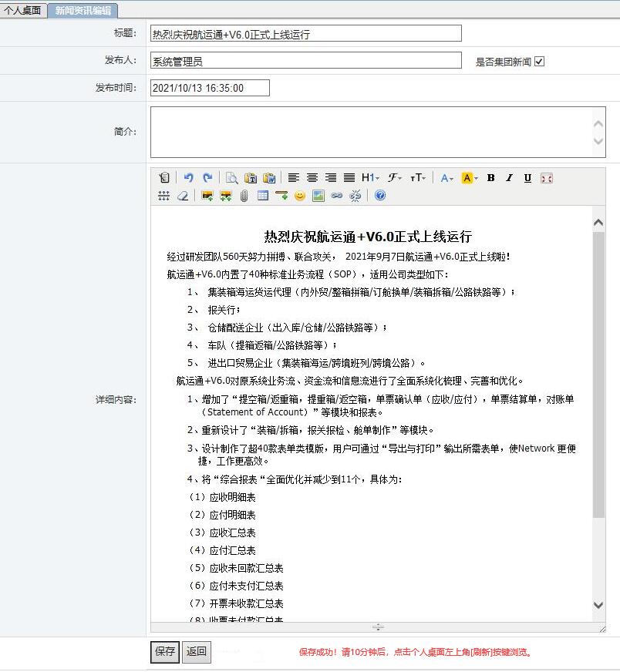Viewport: 620px width, 672px height.
Task: Open the text highlight color picker
Action: pos(470,178)
